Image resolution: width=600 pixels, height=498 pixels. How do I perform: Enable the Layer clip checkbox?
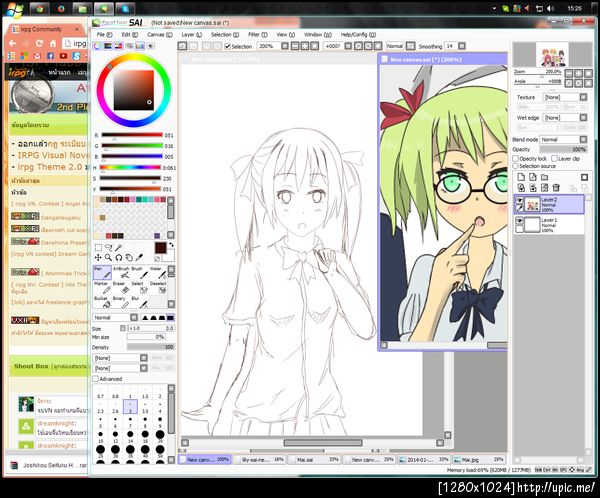point(554,158)
